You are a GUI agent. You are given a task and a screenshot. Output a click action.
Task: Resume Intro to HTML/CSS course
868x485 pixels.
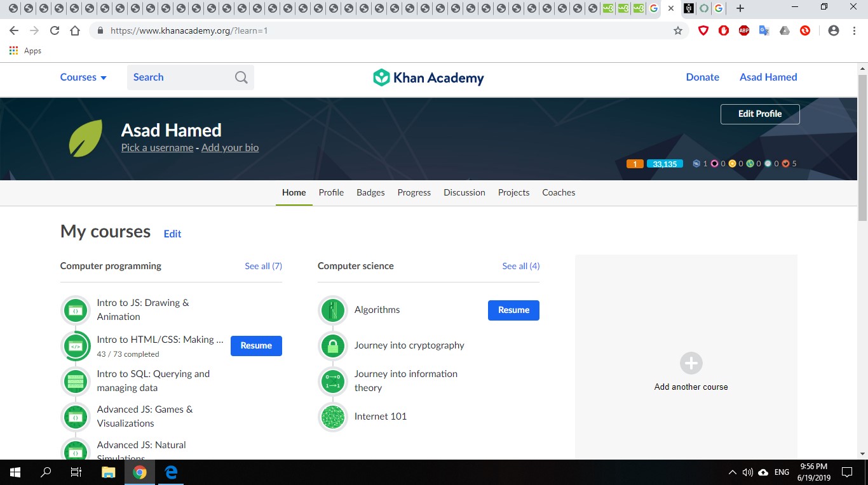(256, 346)
